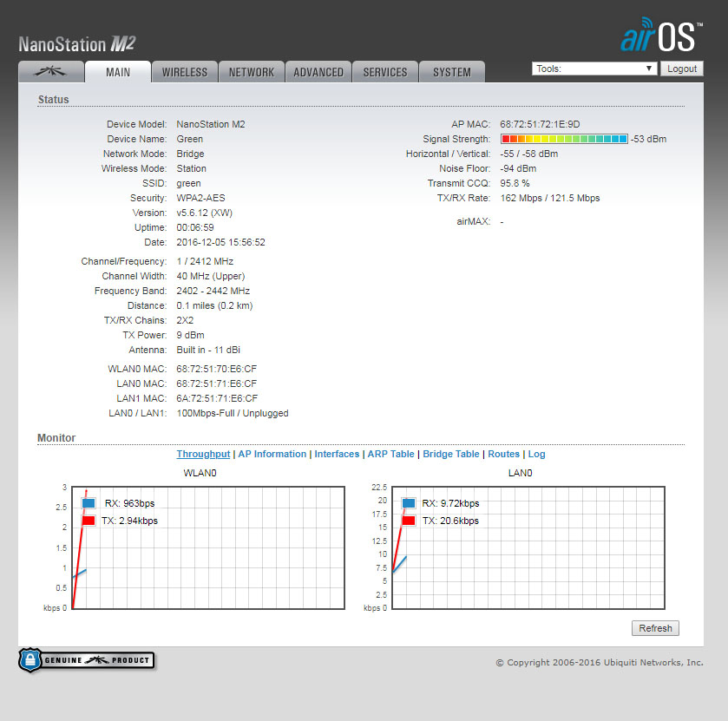The width and height of the screenshot is (728, 721).
Task: Click the WLAN0 TX: 2.94kbps reading
Action: pyautogui.click(x=129, y=521)
